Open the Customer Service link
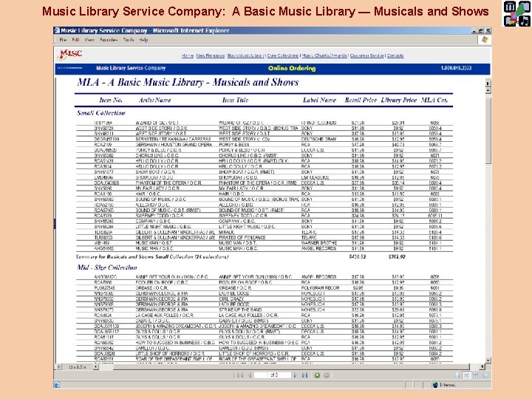 pos(366,55)
